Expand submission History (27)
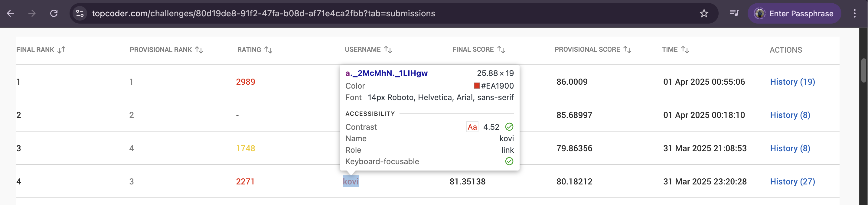This screenshot has height=205, width=868. [x=792, y=181]
